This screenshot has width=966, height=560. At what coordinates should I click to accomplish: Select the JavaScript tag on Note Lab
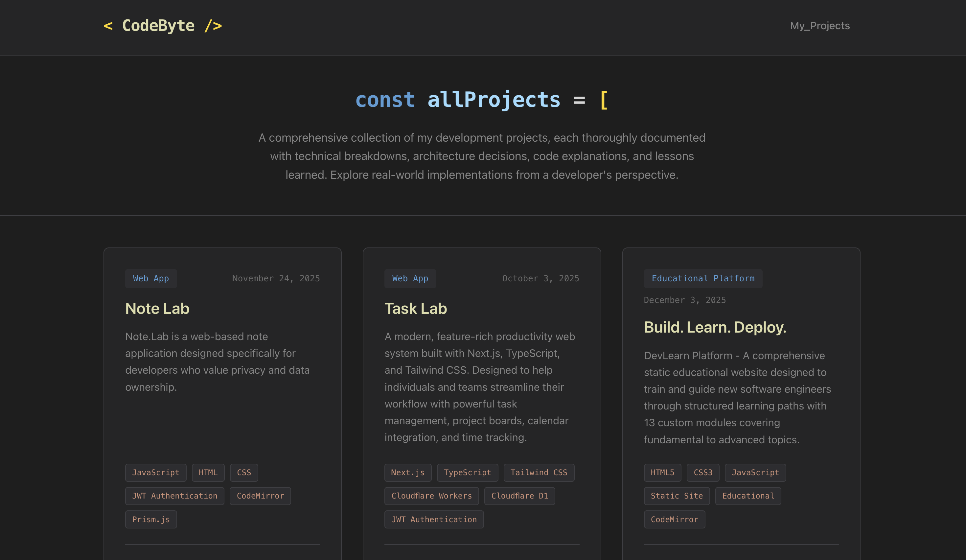point(156,473)
